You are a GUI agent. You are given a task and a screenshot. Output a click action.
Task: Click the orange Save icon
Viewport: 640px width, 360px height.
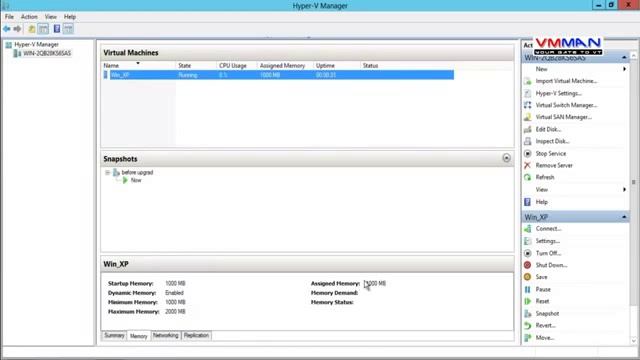pyautogui.click(x=527, y=277)
